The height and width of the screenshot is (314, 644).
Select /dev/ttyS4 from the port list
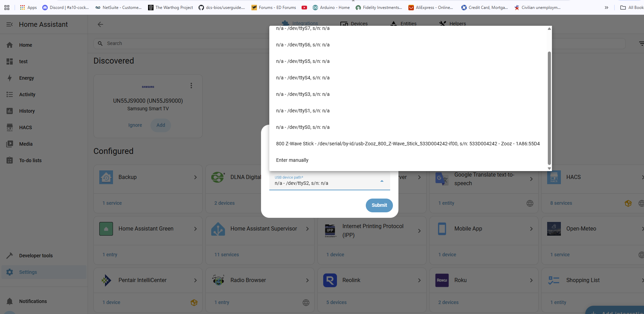point(408,78)
